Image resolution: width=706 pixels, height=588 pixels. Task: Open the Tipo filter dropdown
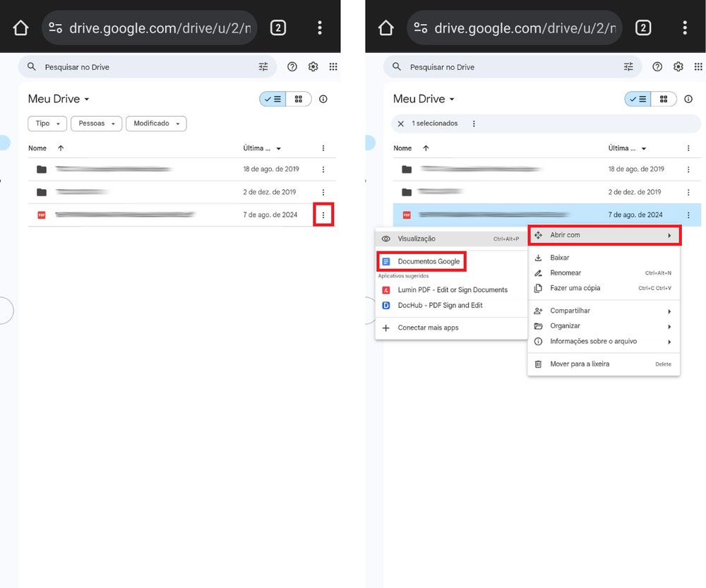tap(47, 124)
